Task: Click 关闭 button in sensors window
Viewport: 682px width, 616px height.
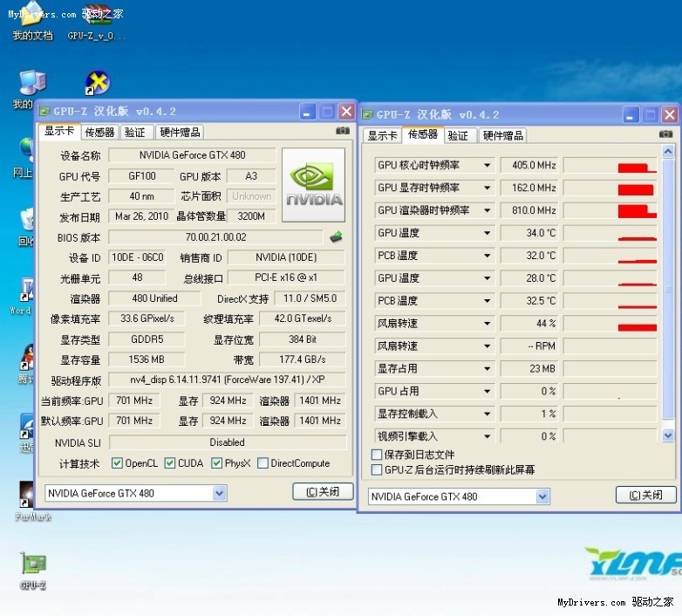Action: tap(645, 496)
